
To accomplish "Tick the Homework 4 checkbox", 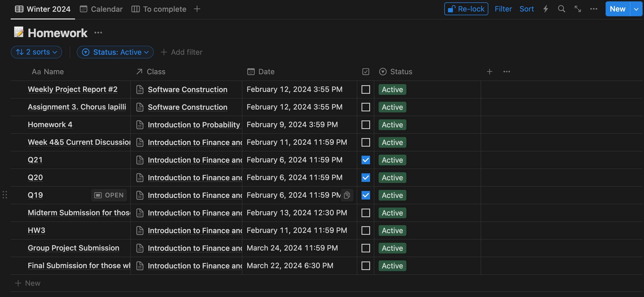I will (366, 125).
